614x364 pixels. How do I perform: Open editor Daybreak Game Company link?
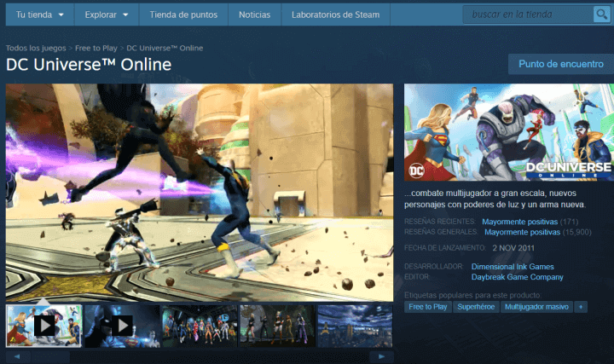click(x=518, y=277)
